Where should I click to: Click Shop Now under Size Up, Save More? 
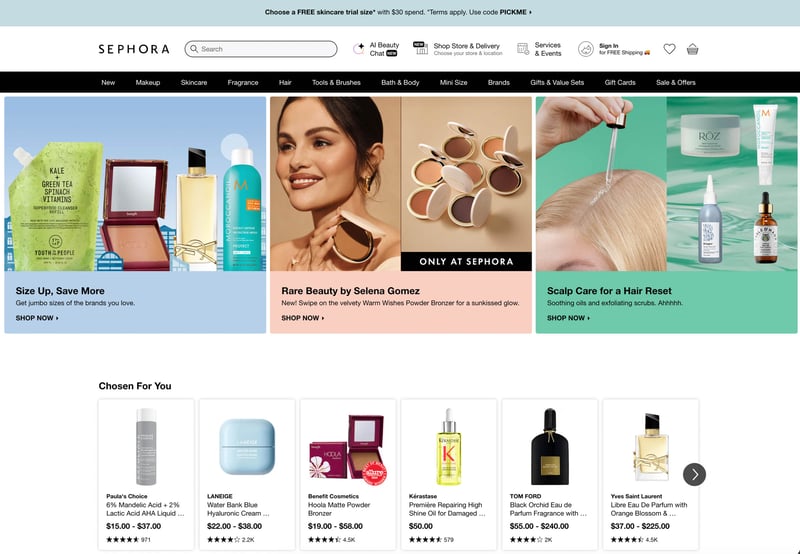click(x=37, y=318)
